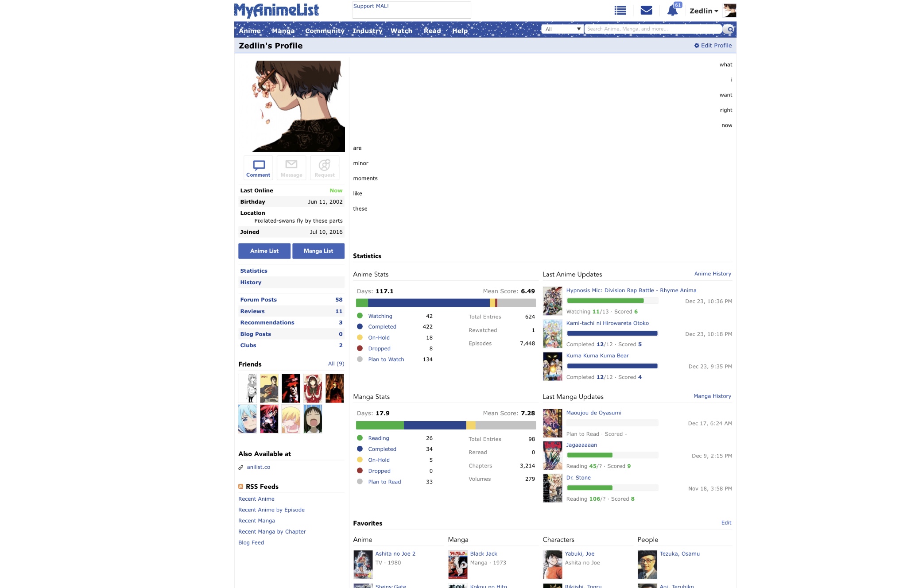This screenshot has width=907, height=588.
Task: Click Kuma Kuma Kuma Bear's progress bar
Action: (612, 366)
